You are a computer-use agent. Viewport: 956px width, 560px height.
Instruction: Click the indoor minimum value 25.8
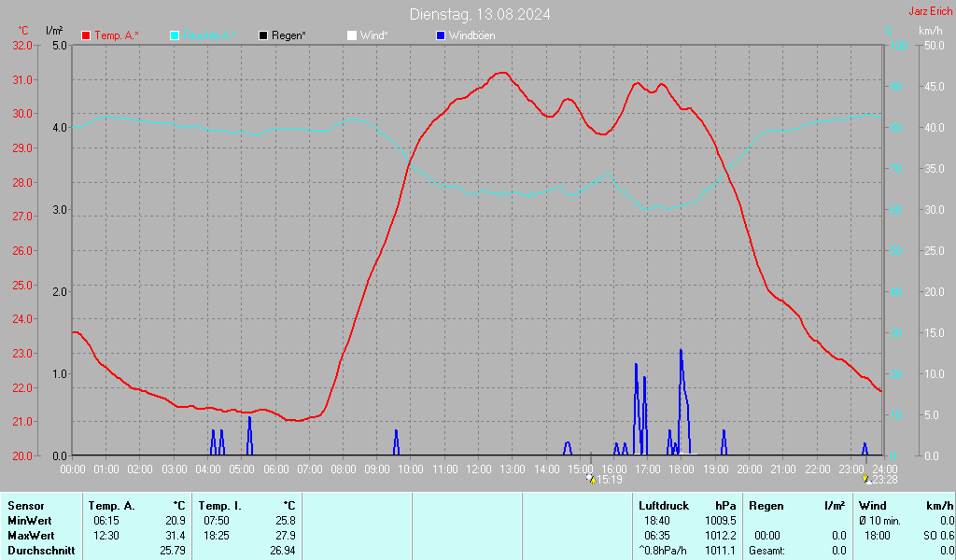click(286, 521)
